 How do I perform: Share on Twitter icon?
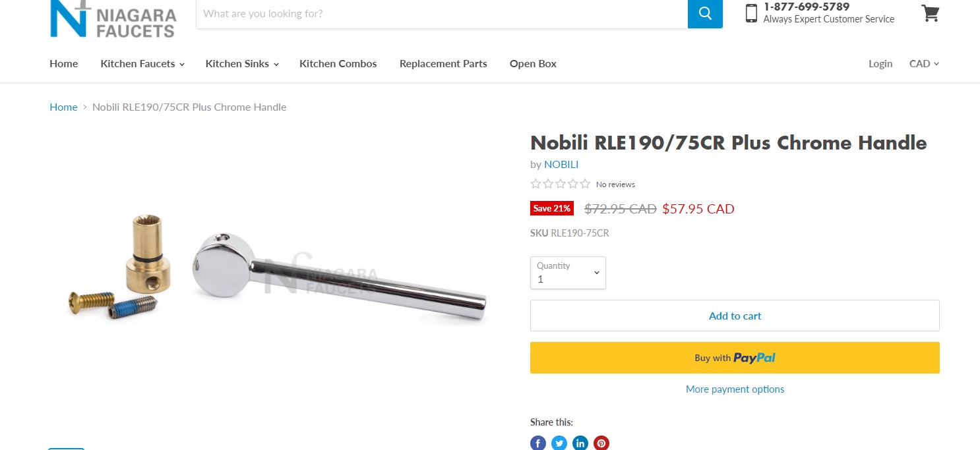point(559,443)
